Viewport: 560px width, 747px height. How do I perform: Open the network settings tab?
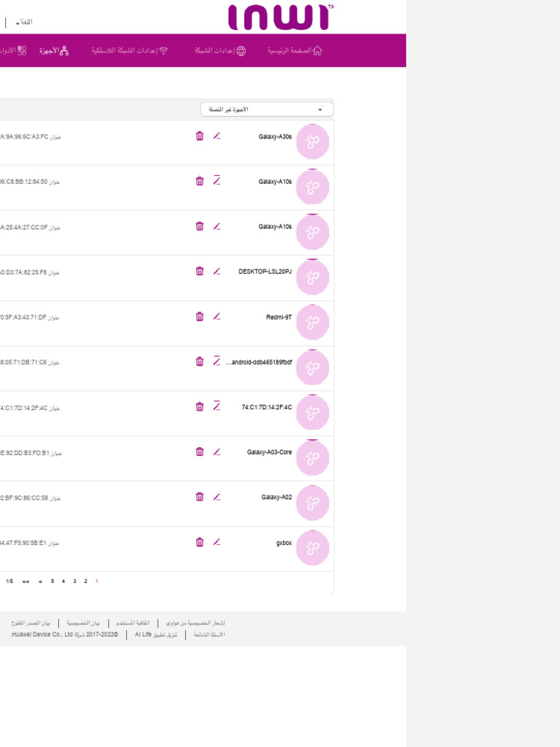220,51
